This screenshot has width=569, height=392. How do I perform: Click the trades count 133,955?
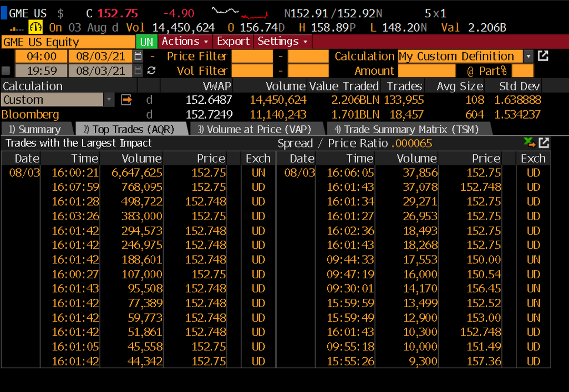404,100
